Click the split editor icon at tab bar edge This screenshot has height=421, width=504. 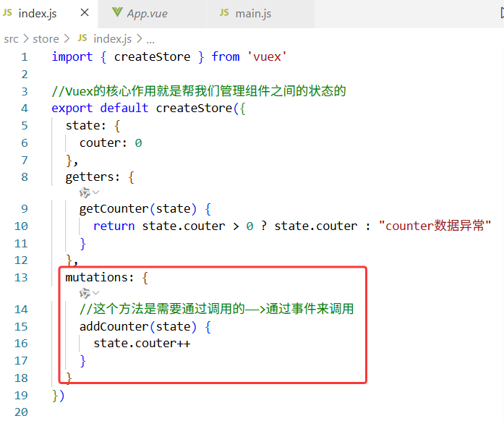click(x=501, y=13)
